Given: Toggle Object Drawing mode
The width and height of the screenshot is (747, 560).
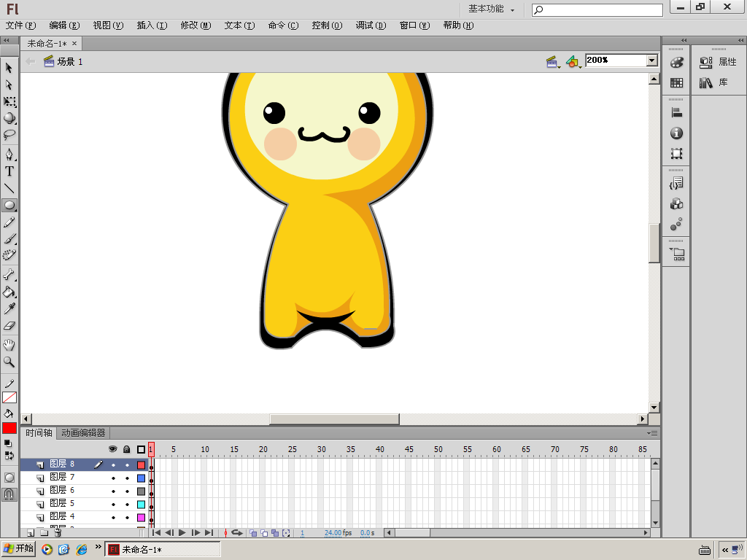Looking at the screenshot, I should pos(9,478).
